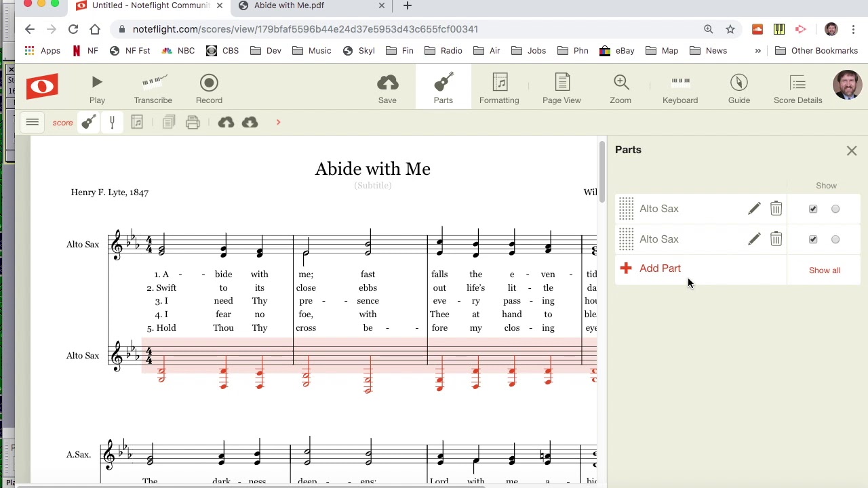This screenshot has height=488, width=868.
Task: Open the NF Fst bookmark
Action: [129, 51]
